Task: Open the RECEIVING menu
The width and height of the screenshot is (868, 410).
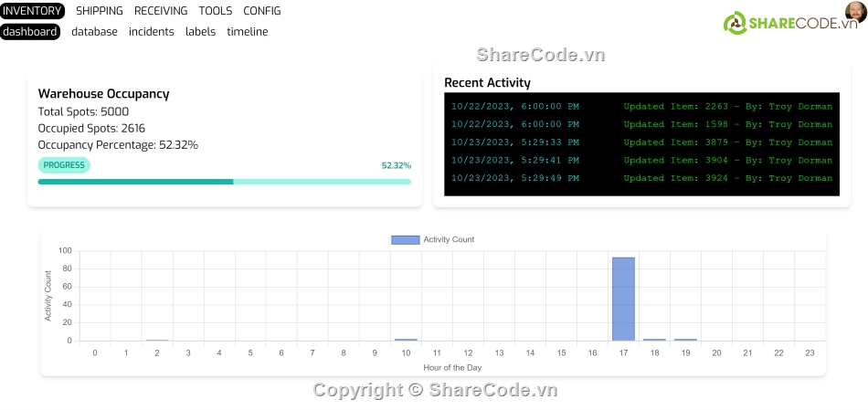Action: click(161, 11)
